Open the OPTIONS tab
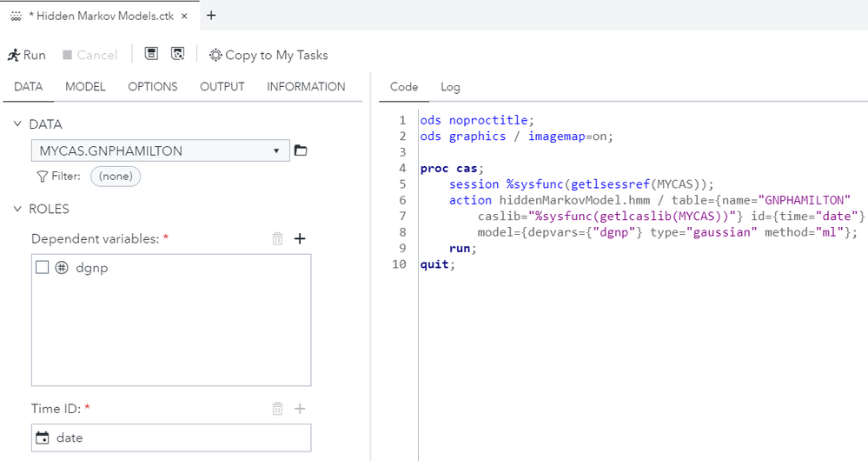Viewport: 868px width, 461px height. [153, 87]
